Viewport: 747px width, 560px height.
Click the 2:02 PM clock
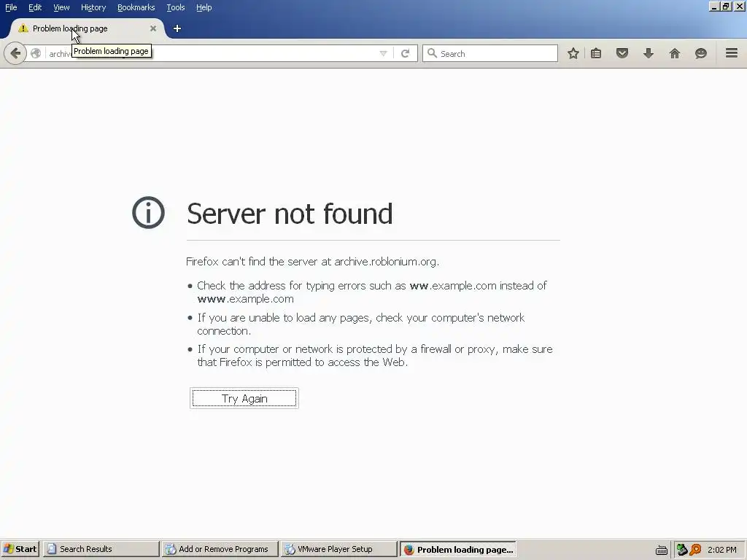coord(721,550)
